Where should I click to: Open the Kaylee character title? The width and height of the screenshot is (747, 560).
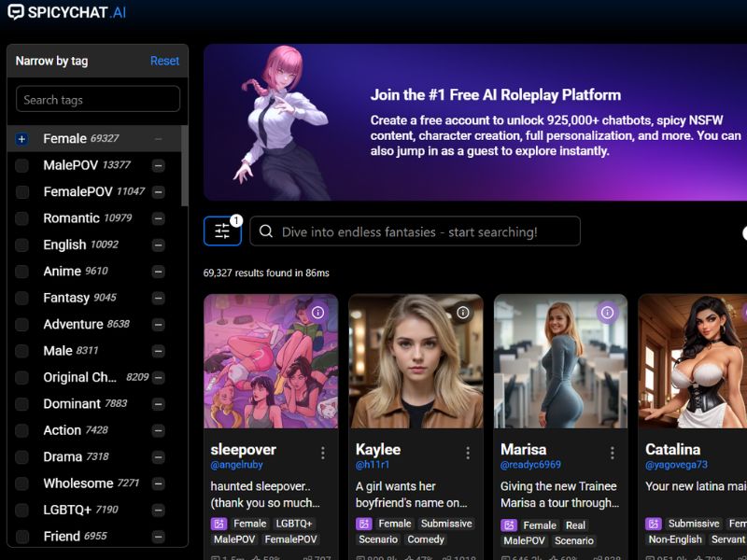tap(378, 450)
